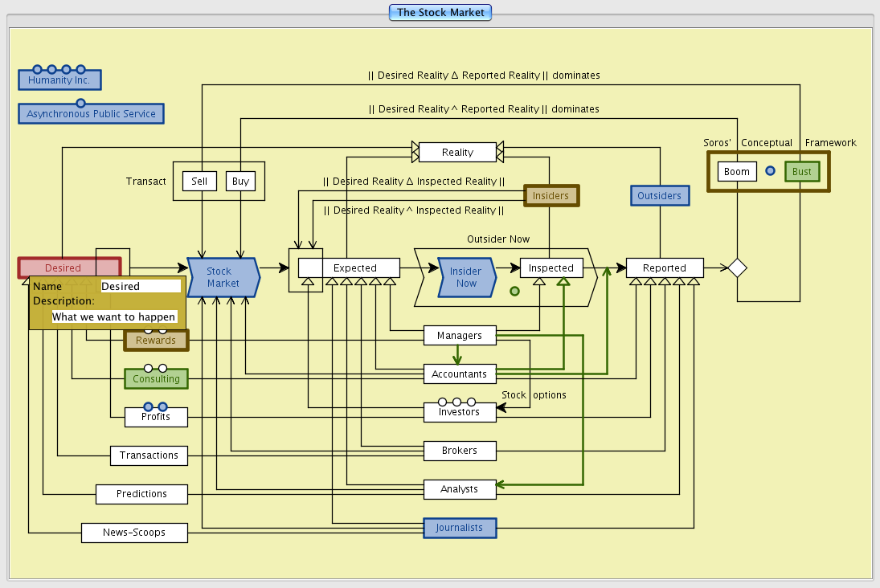Click the Reality node with bowtie ends

click(457, 152)
